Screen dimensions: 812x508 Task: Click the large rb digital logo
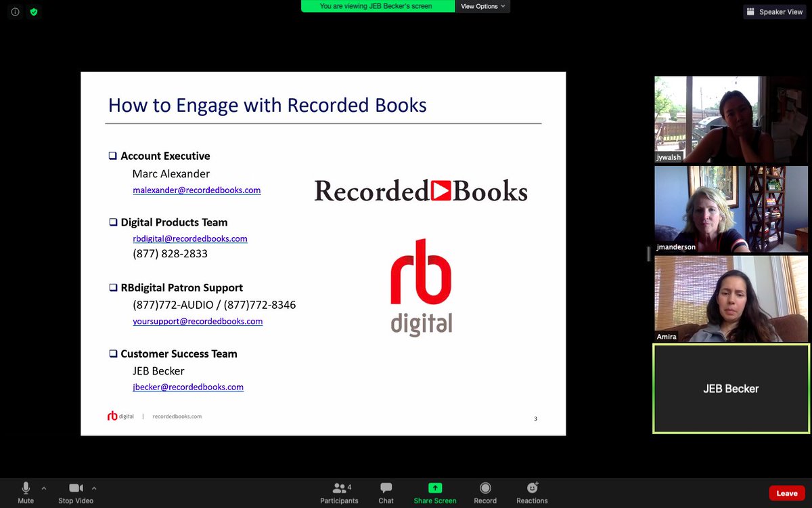click(421, 287)
